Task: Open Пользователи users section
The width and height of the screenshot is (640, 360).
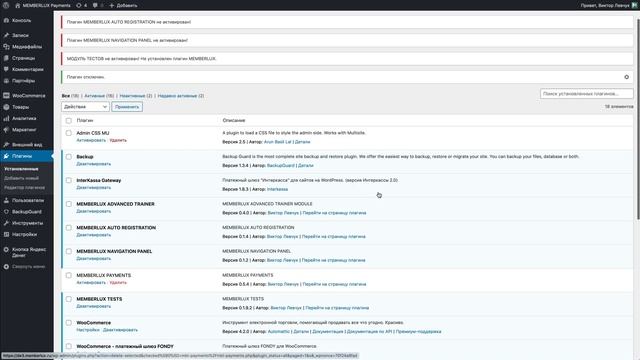Action: (27, 200)
